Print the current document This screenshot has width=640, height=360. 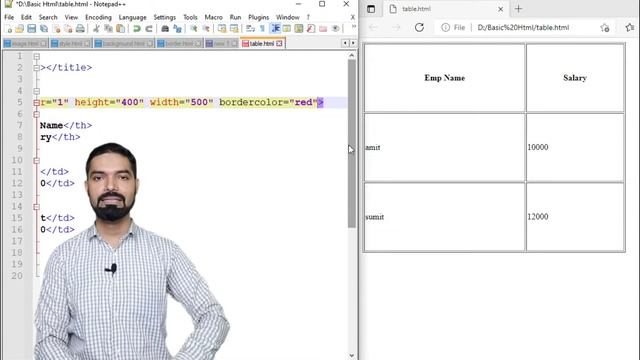[x=80, y=29]
